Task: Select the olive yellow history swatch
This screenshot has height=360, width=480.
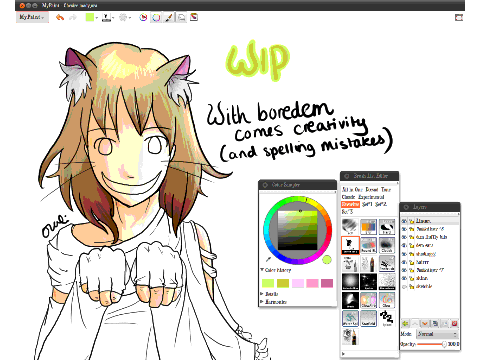Action: point(283,283)
